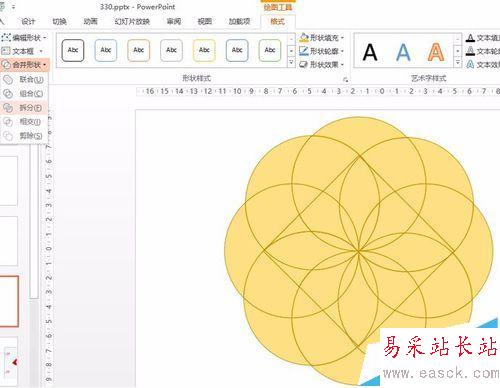The width and height of the screenshot is (500, 388).
Task: Choose 剪除(S) subtract from merge menu
Action: pos(24,136)
